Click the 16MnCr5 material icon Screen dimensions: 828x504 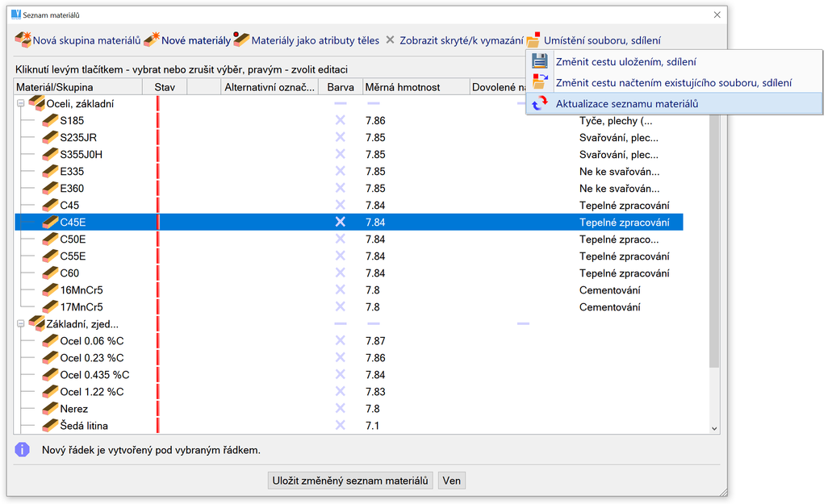click(x=50, y=290)
